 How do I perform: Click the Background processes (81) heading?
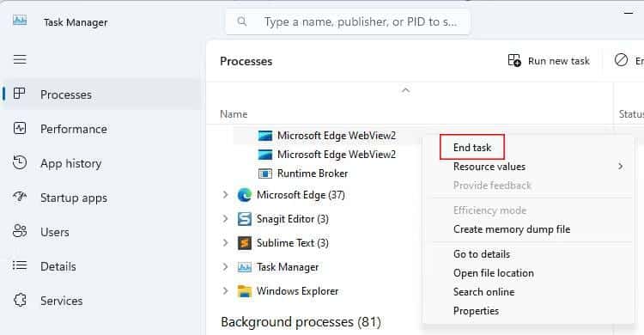(x=301, y=322)
